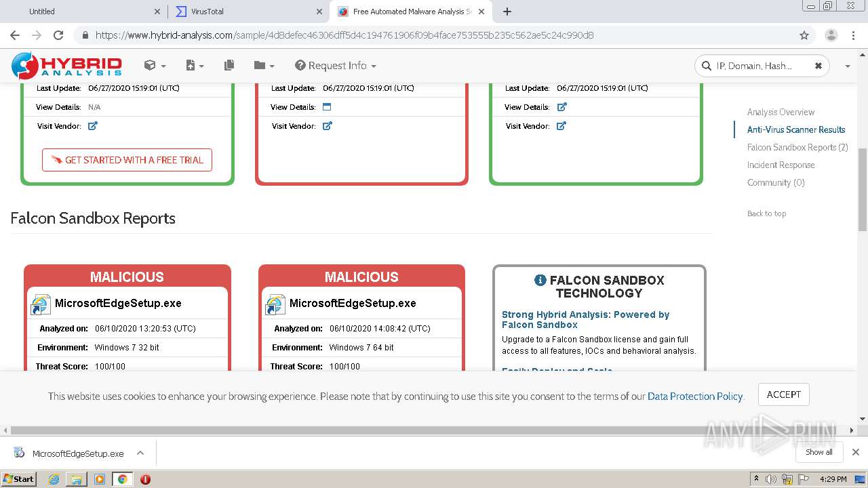Click the vertical page scrollbar
868x488 pixels.
coord(863,190)
